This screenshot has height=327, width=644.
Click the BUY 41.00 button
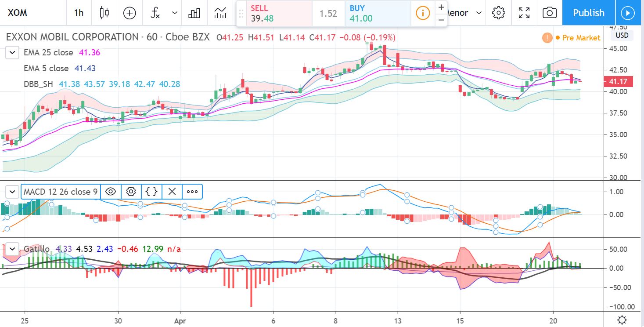pyautogui.click(x=378, y=13)
